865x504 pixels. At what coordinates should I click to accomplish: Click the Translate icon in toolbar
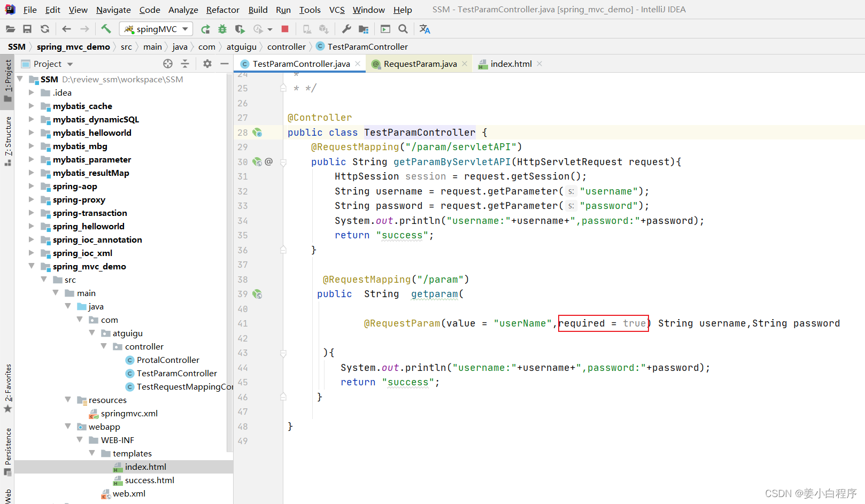[424, 29]
